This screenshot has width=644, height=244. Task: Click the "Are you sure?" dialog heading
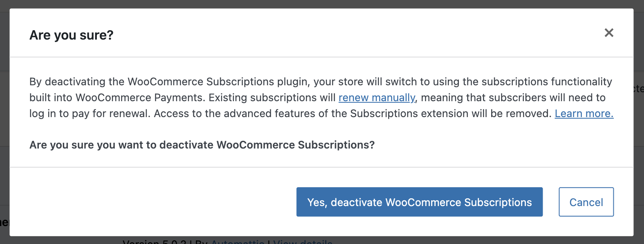[72, 35]
